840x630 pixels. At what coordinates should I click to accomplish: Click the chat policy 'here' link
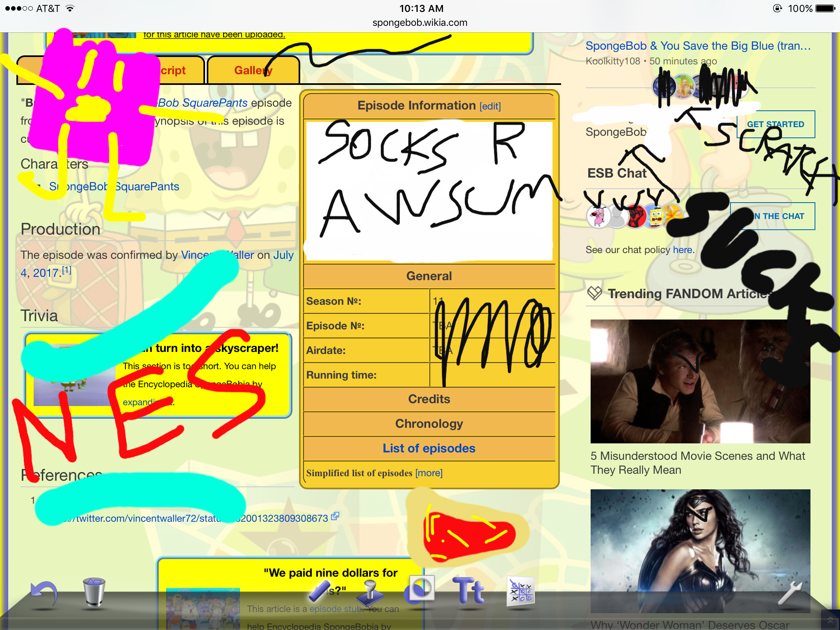pos(682,250)
